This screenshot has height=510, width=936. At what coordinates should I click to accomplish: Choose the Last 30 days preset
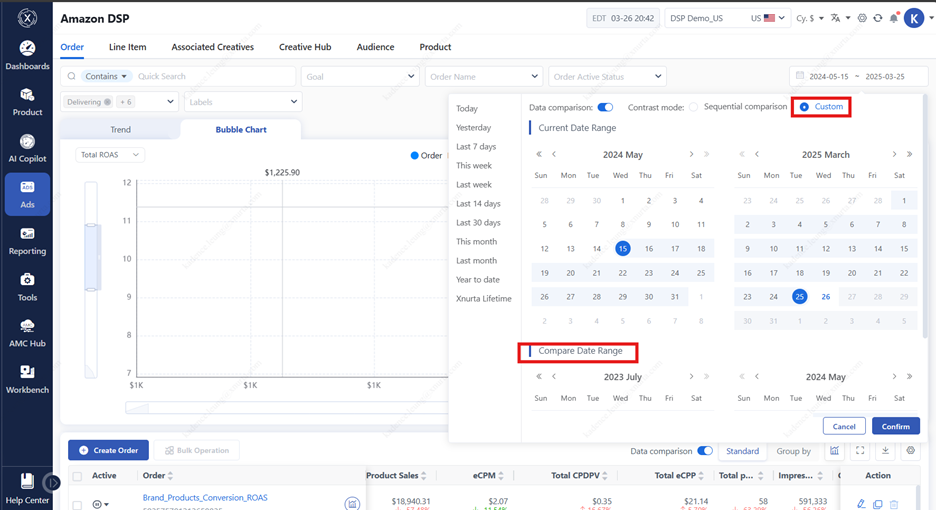click(x=478, y=223)
